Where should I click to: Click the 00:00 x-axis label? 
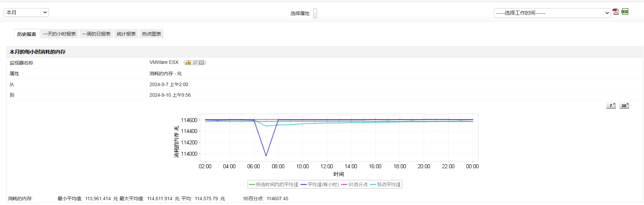click(472, 166)
